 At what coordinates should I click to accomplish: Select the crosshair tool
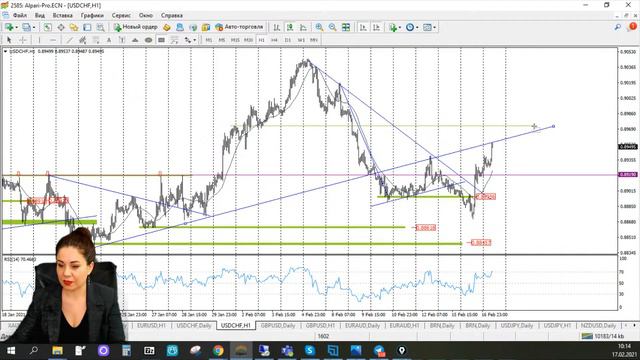tap(23, 40)
